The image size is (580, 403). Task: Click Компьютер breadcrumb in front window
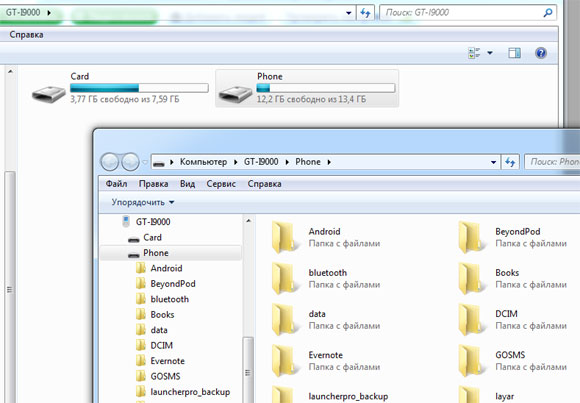coord(203,162)
